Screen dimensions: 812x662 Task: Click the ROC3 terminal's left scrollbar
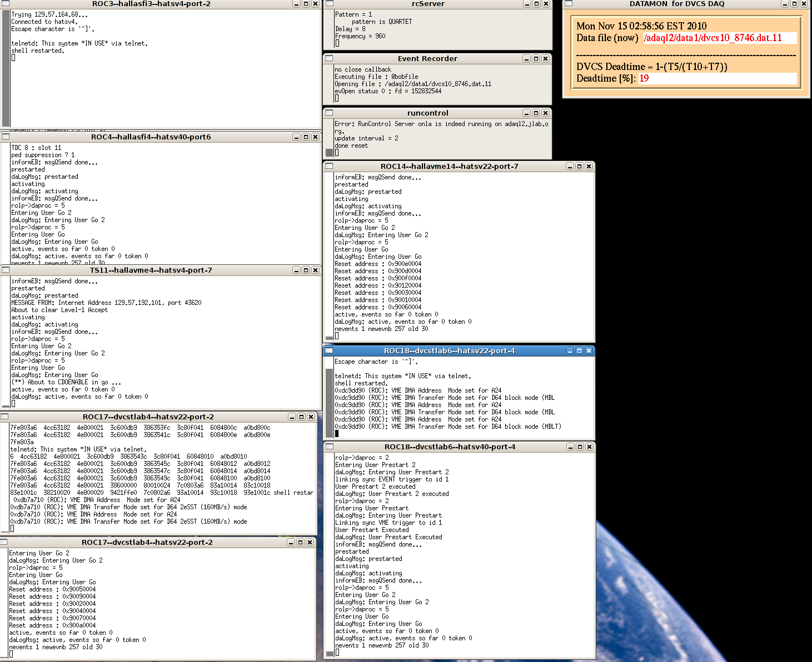tap(6, 68)
